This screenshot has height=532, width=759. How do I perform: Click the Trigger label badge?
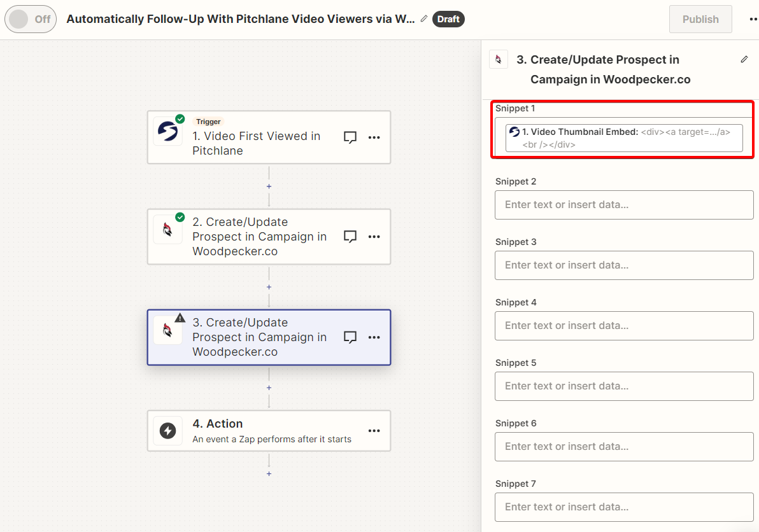coord(208,122)
